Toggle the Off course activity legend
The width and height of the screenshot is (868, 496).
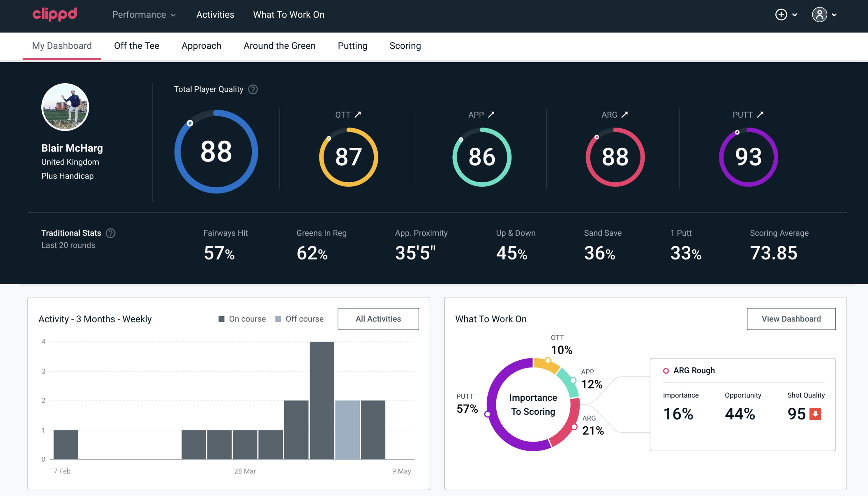click(300, 318)
